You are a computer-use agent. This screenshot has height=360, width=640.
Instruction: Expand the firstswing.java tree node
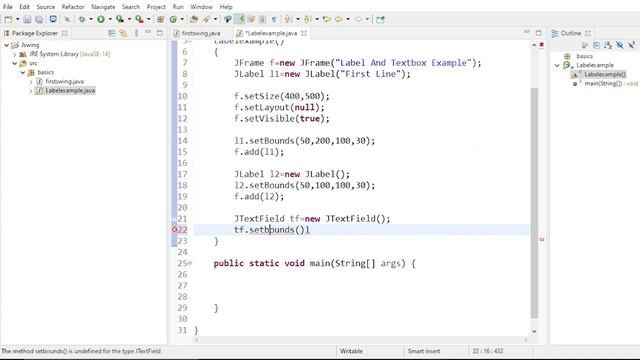pos(31,82)
